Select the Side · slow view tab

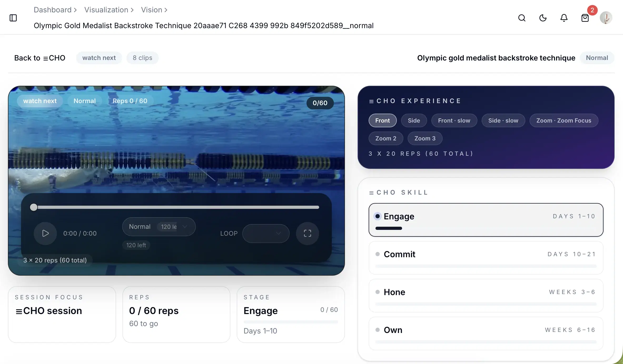pos(503,120)
